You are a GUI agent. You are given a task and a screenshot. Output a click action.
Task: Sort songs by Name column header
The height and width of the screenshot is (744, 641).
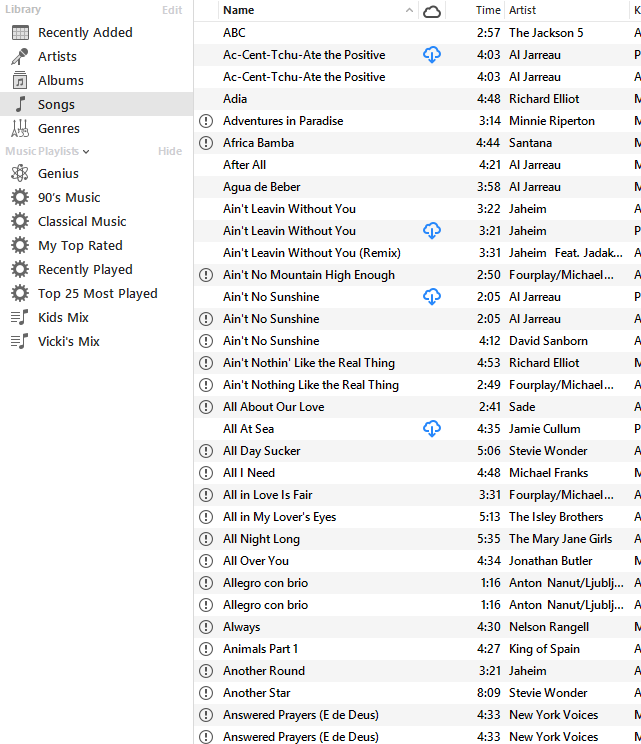(239, 10)
